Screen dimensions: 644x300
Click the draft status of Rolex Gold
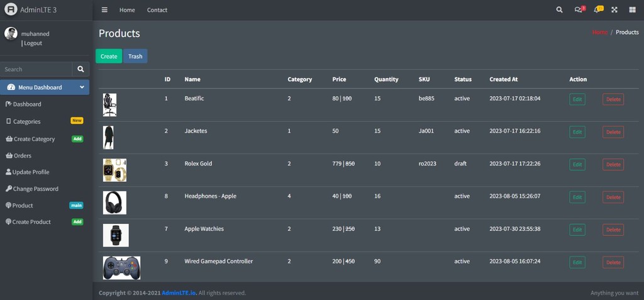pos(460,164)
